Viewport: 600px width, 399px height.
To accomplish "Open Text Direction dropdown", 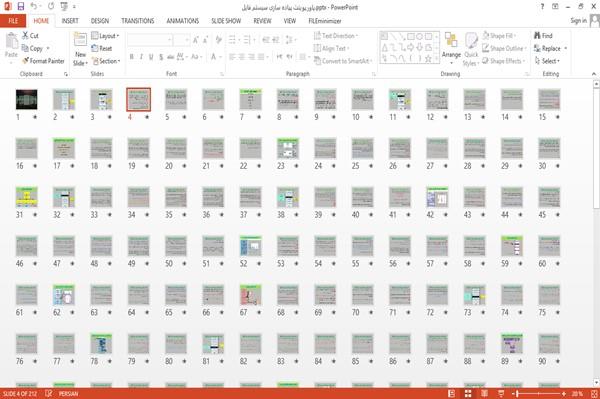I will click(336, 36).
